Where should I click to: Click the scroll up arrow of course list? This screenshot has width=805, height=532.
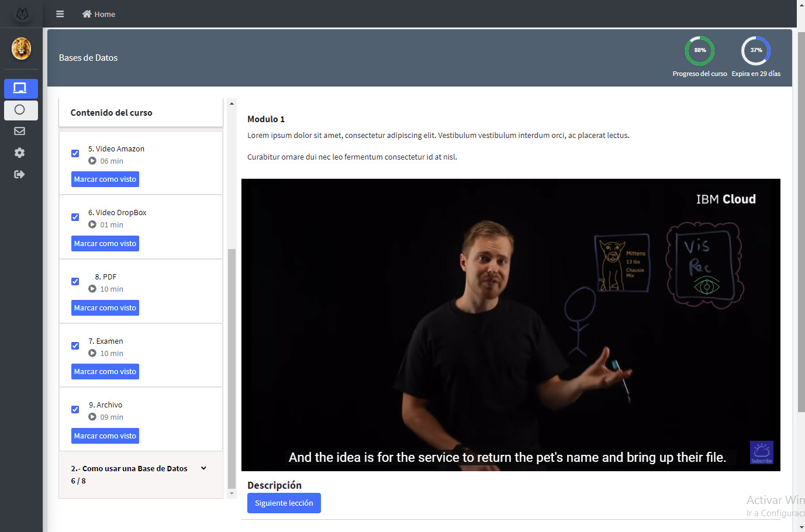click(x=232, y=104)
